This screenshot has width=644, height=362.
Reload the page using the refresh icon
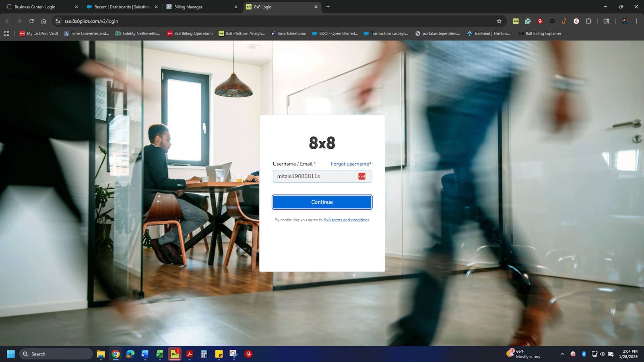pos(31,21)
